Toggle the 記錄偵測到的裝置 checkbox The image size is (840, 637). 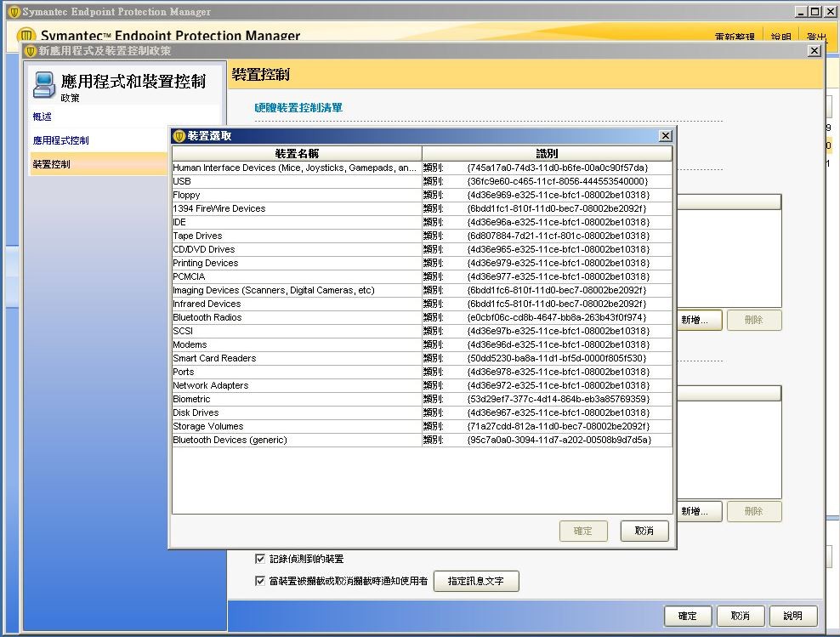click(260, 559)
